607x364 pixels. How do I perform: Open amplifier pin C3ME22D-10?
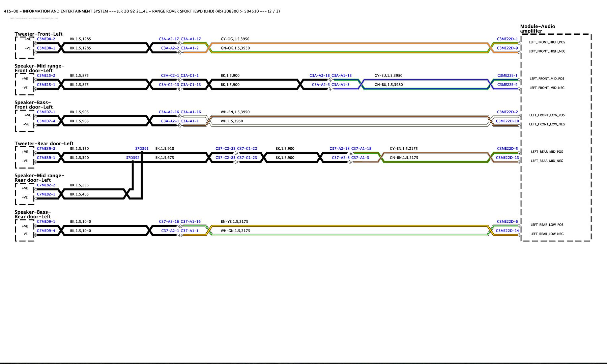(x=507, y=121)
